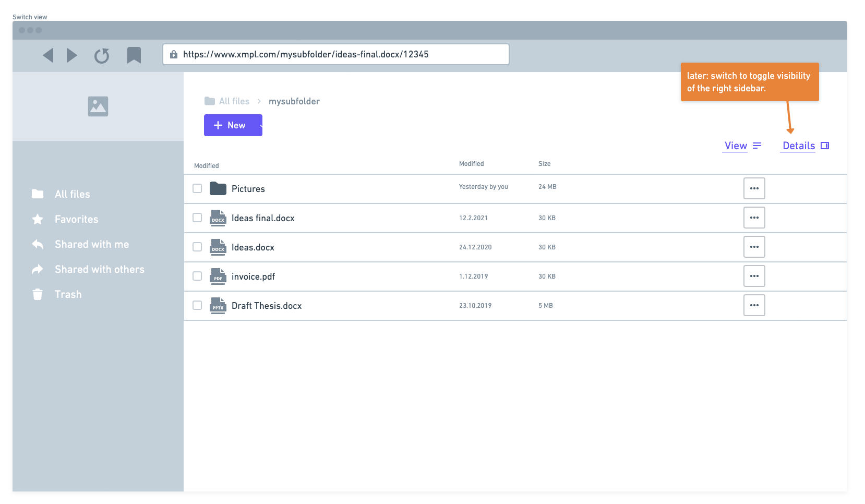This screenshot has width=865, height=504.
Task: Reload the page with the refresh icon
Action: click(x=102, y=55)
